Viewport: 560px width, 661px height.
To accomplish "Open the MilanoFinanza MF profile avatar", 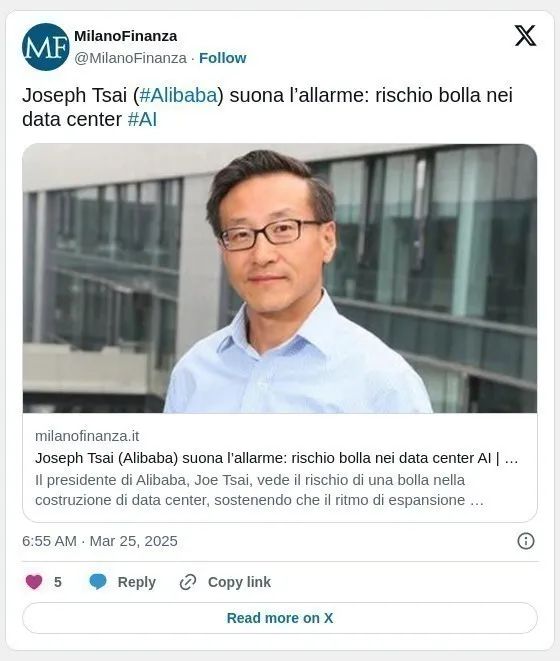I will pos(46,47).
